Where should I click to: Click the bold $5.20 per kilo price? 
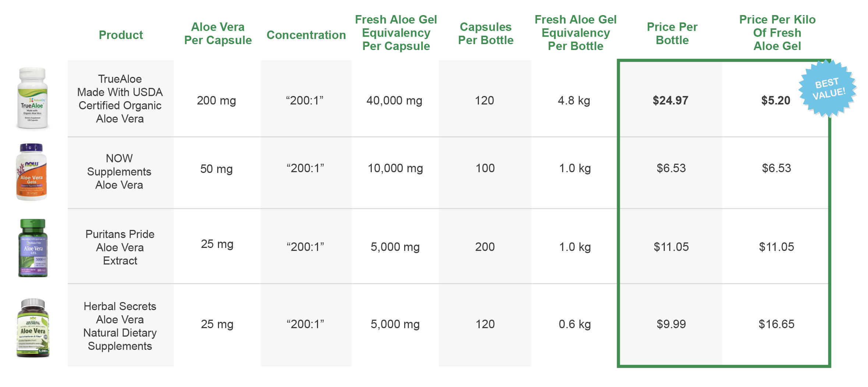click(x=776, y=100)
